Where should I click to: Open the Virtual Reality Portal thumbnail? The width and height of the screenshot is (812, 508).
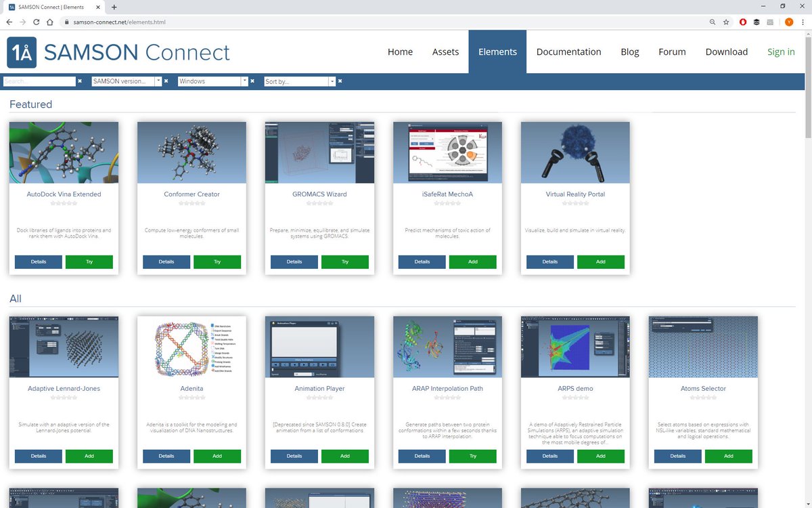point(575,152)
